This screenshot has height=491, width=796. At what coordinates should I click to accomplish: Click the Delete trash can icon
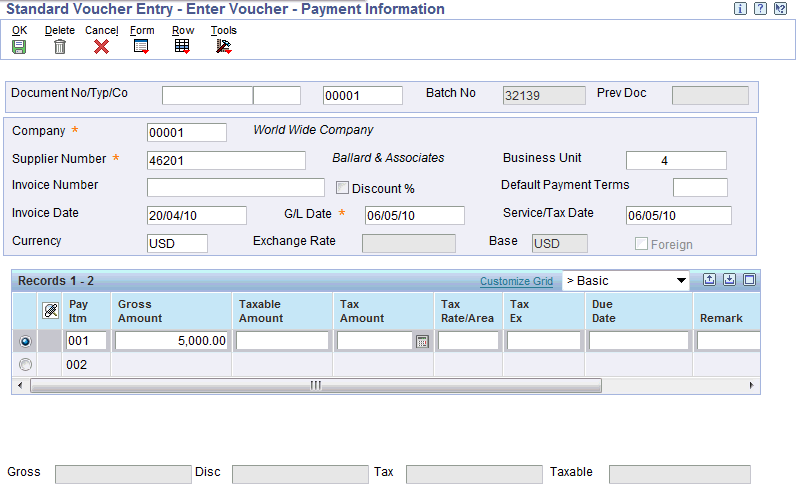pyautogui.click(x=60, y=47)
